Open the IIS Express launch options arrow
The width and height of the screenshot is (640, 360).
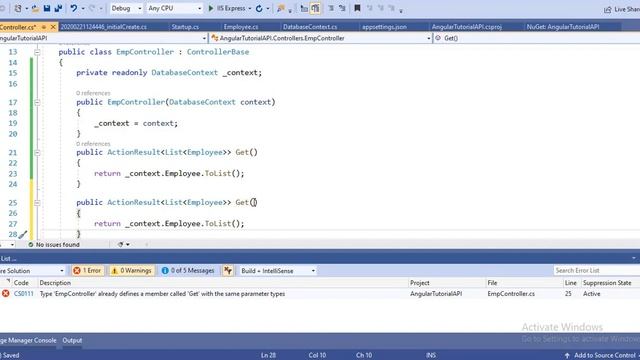(249, 8)
